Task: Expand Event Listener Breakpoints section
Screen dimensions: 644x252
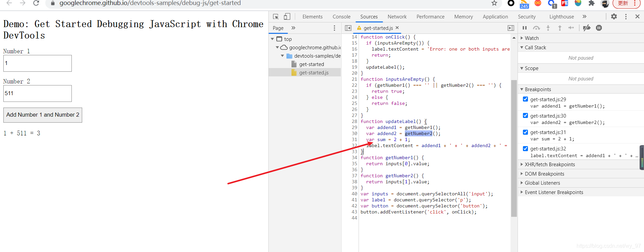Action: [581, 192]
